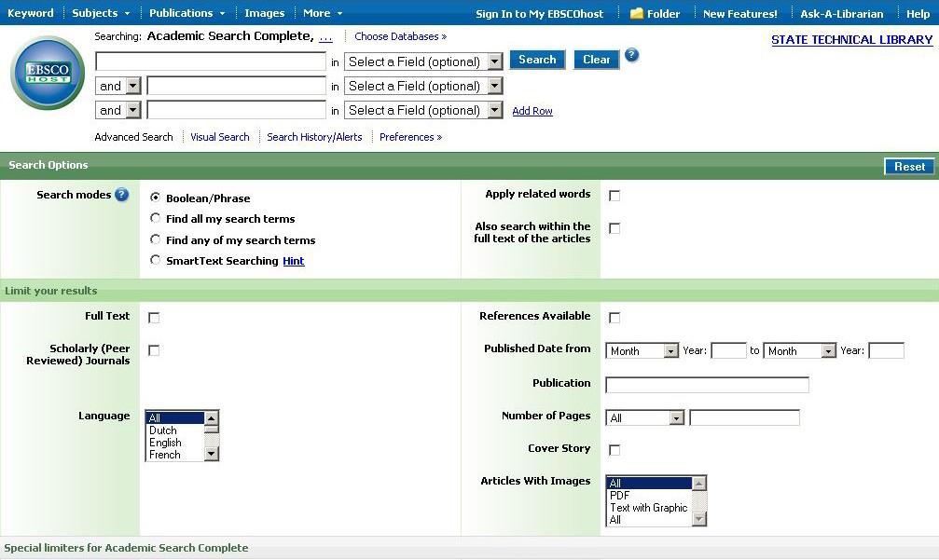Click the start Year field
This screenshot has width=939, height=560.
[x=728, y=350]
